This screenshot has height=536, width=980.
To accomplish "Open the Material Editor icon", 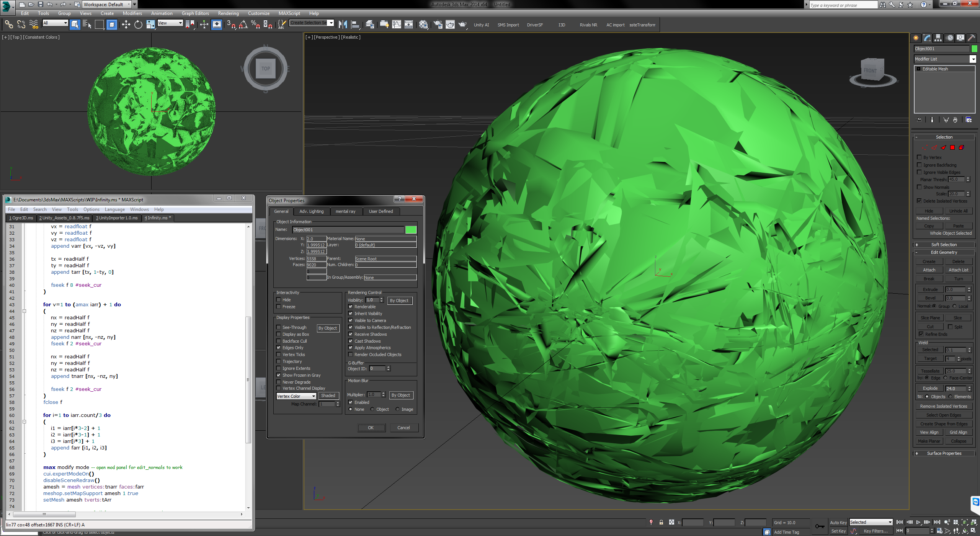I will point(423,25).
